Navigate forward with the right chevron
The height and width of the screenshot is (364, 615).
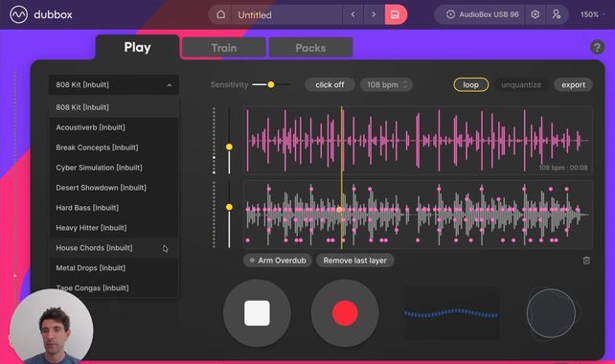pos(374,14)
